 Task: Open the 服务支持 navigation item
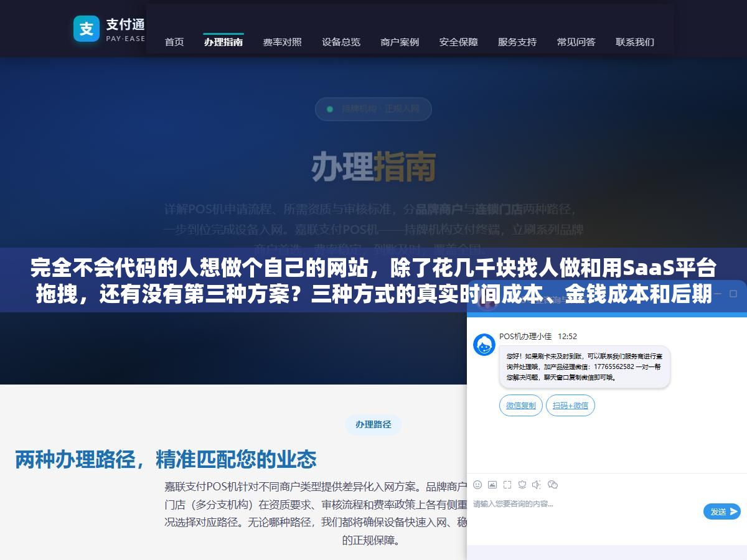[517, 42]
